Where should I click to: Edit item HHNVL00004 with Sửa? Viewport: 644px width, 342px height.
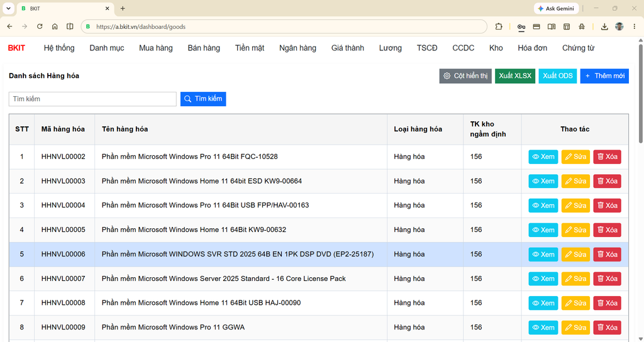click(x=575, y=206)
